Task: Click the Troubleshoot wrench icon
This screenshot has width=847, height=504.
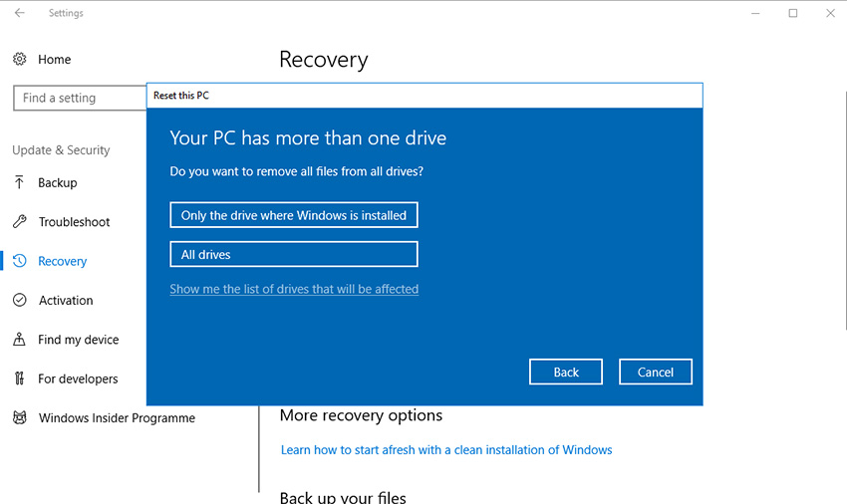Action: [x=20, y=221]
